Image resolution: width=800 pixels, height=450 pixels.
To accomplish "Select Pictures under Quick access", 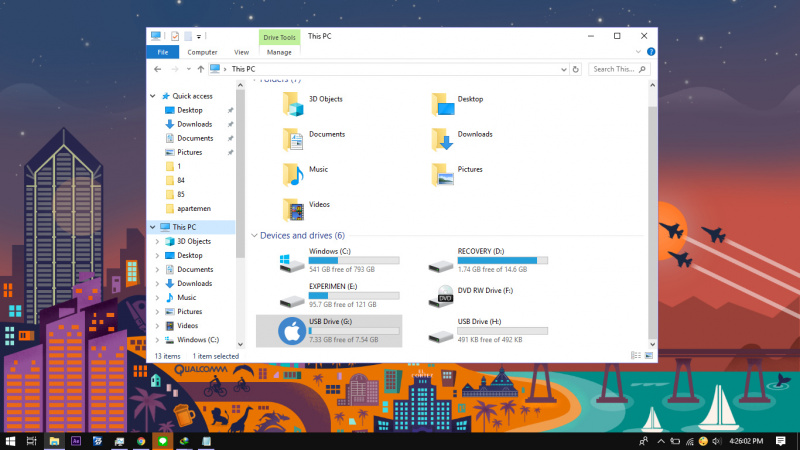I will pyautogui.click(x=189, y=152).
